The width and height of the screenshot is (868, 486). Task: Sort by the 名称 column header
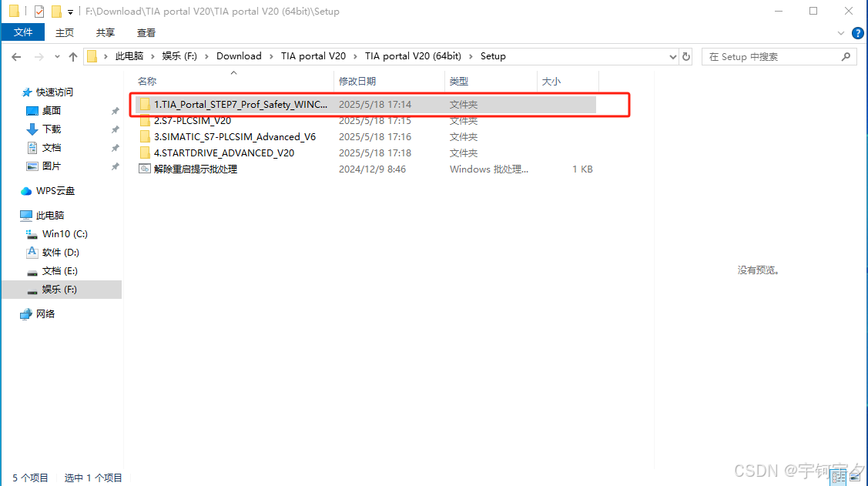[146, 82]
